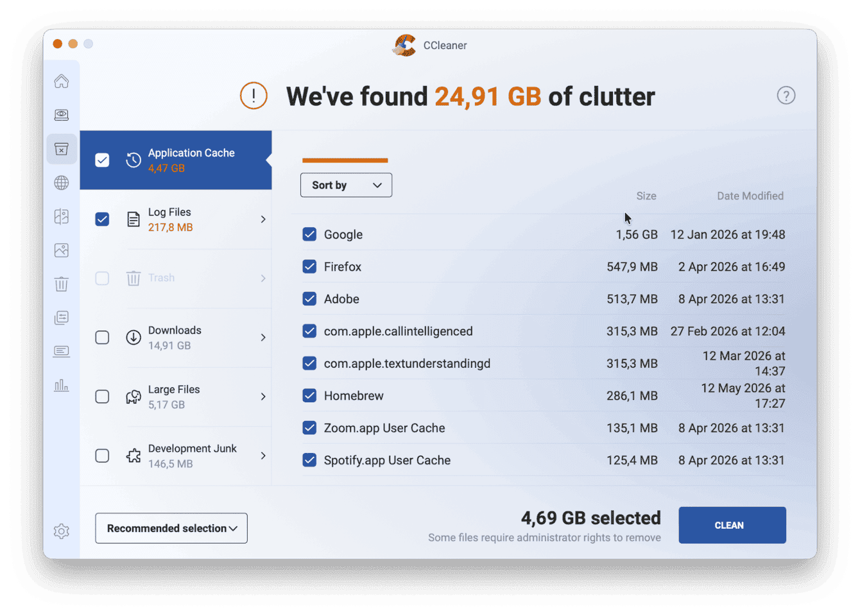Select the Log Files category label
The image size is (860, 616).
(169, 212)
